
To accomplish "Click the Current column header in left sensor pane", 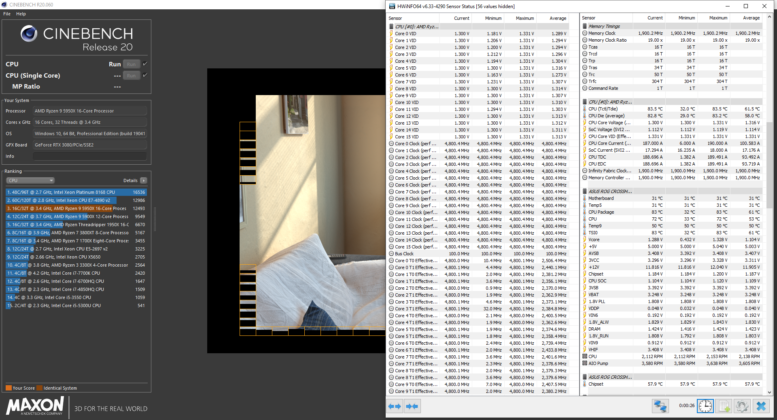I will 461,18.
